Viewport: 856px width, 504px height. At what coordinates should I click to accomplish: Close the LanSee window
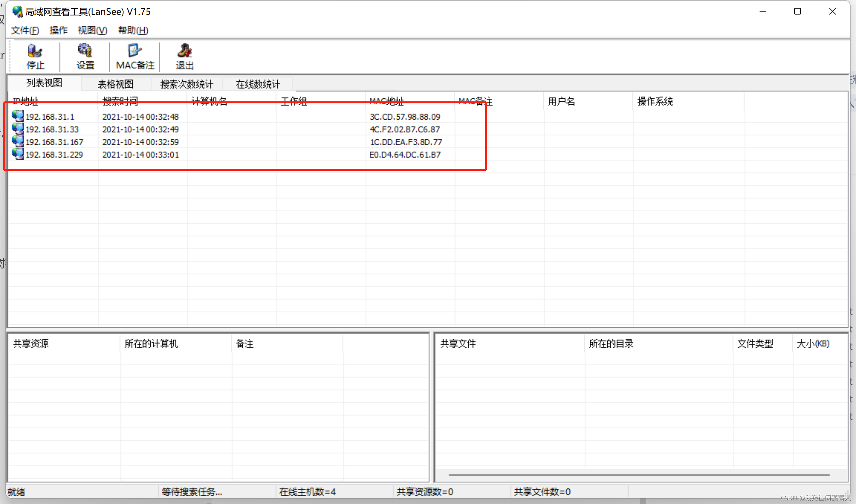pos(832,12)
